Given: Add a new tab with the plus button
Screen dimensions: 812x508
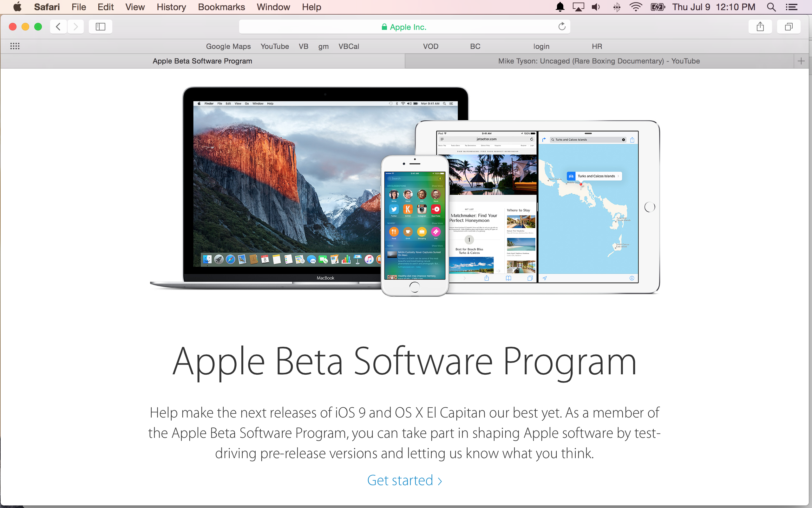Looking at the screenshot, I should pos(801,61).
